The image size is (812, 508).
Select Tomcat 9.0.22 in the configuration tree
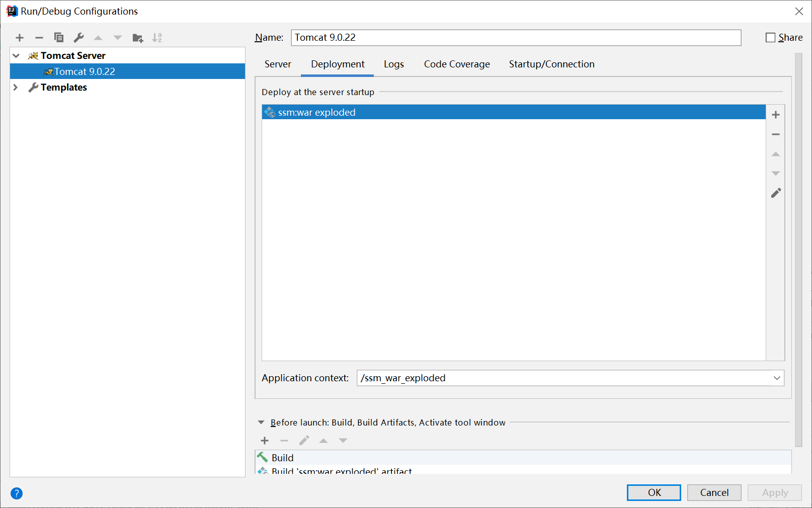[127, 71]
